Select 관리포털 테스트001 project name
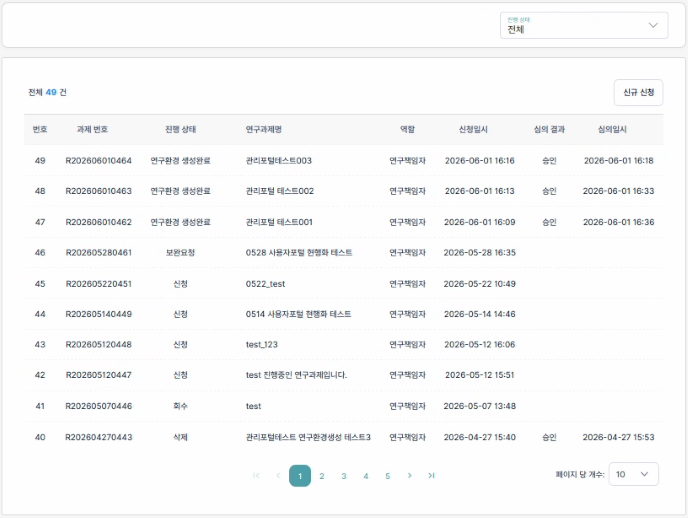 (x=279, y=222)
